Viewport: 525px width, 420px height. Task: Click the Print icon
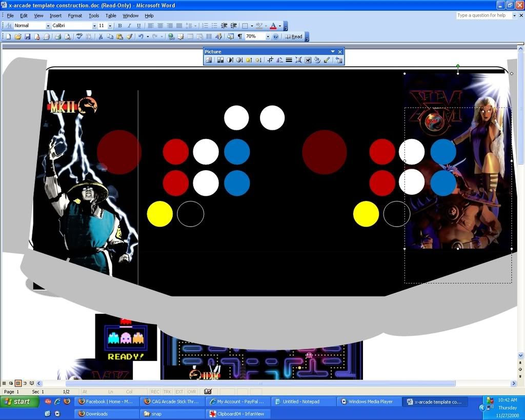[58, 36]
